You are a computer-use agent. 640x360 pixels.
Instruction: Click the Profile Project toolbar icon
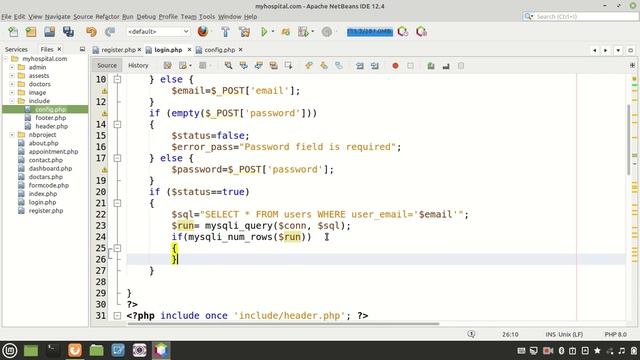303,32
